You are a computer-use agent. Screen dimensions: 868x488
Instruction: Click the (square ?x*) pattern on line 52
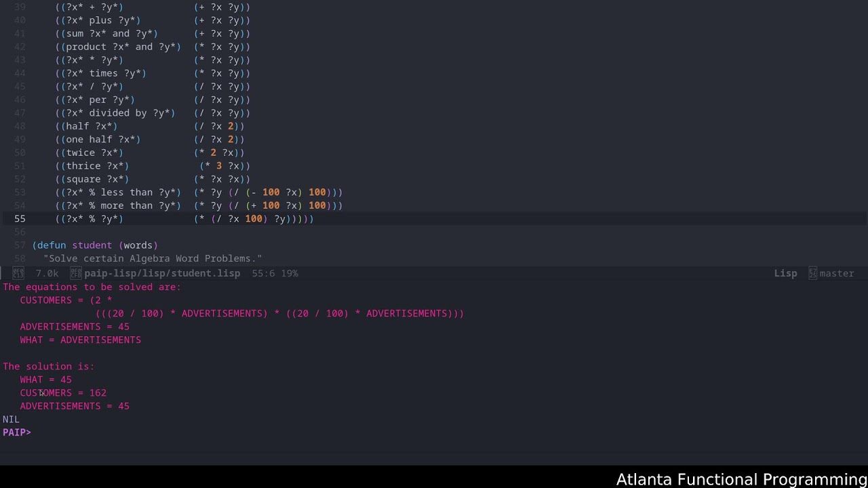95,179
